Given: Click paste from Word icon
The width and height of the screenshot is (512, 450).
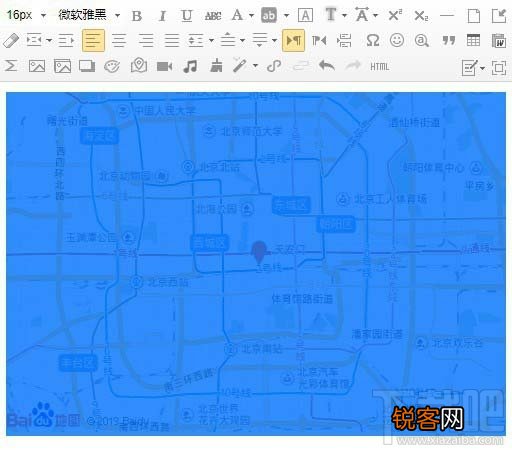Looking at the screenshot, I should click(x=499, y=41).
